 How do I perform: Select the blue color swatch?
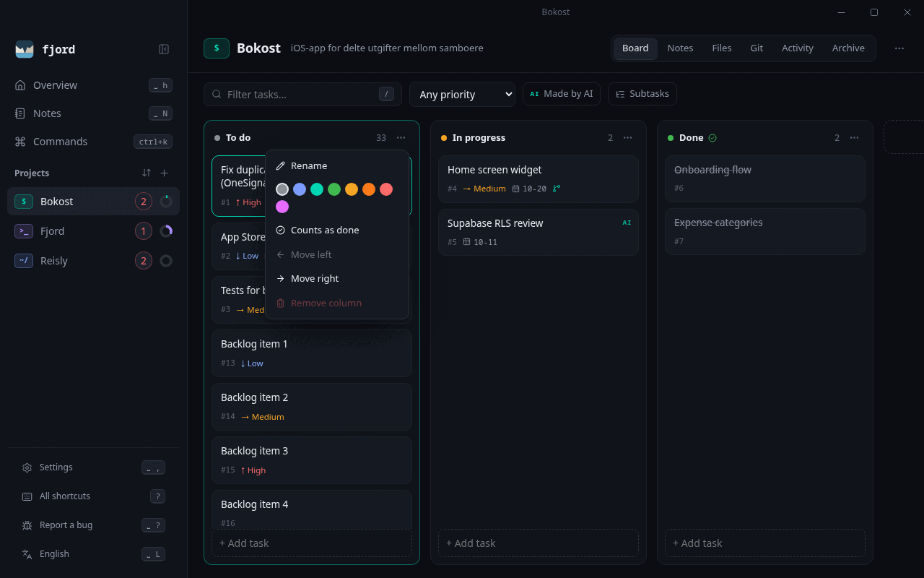point(300,189)
